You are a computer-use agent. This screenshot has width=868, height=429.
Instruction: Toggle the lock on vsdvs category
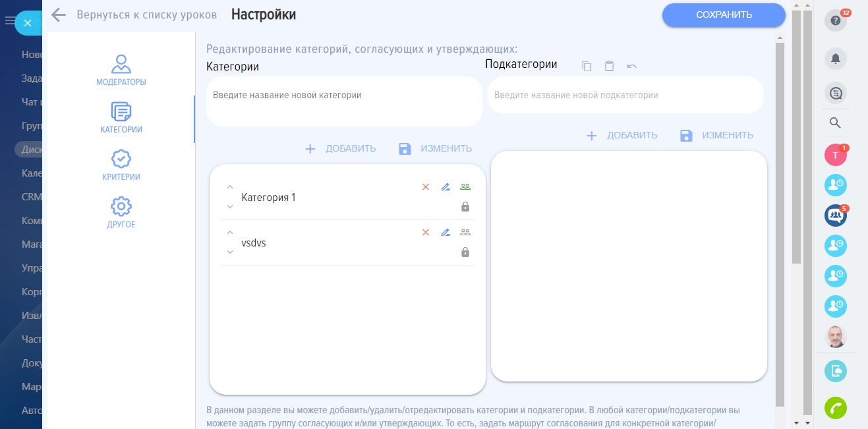coord(465,252)
